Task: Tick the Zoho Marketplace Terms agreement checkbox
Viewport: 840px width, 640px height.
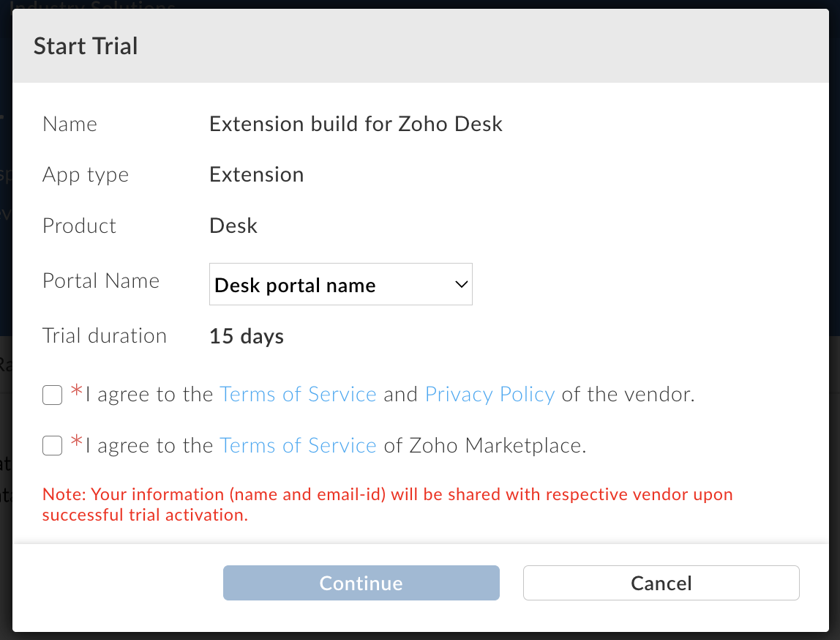Action: point(52,445)
